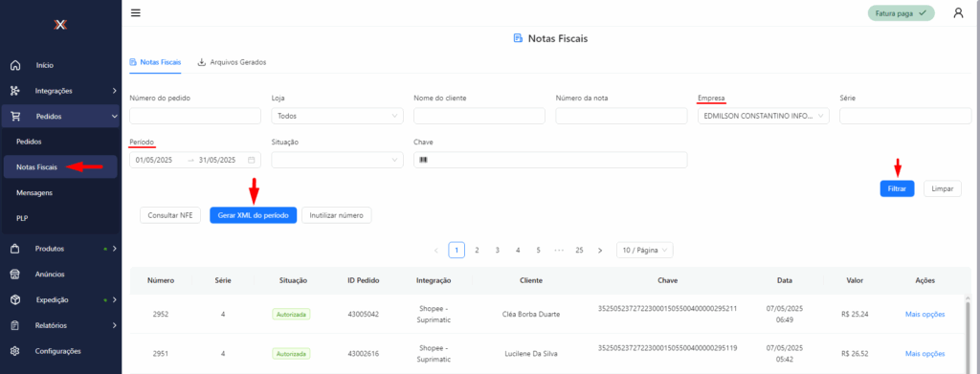Click the Chave input field
The image size is (980, 374).
(550, 160)
